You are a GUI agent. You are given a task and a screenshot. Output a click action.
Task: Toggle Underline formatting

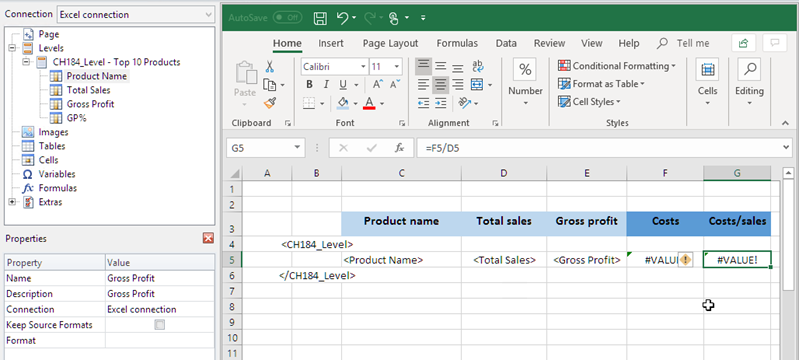[343, 85]
